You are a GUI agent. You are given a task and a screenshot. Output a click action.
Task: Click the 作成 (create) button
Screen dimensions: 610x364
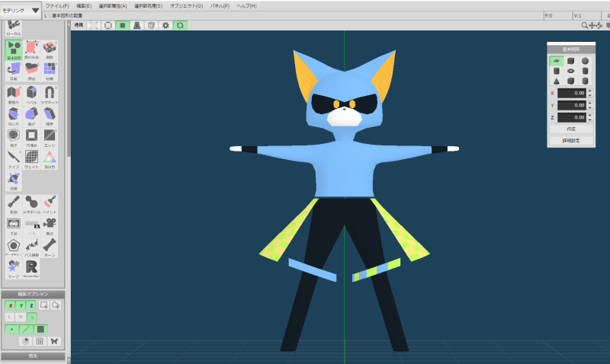point(571,129)
